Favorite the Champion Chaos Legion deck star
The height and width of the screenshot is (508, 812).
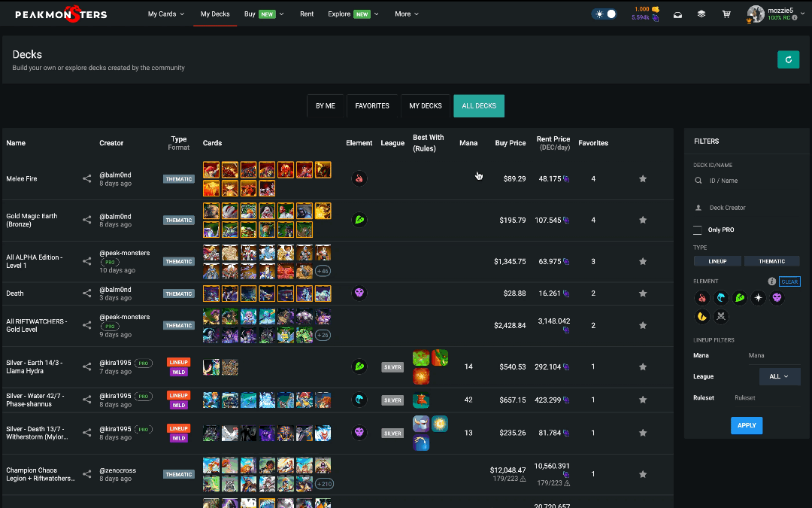tap(643, 474)
